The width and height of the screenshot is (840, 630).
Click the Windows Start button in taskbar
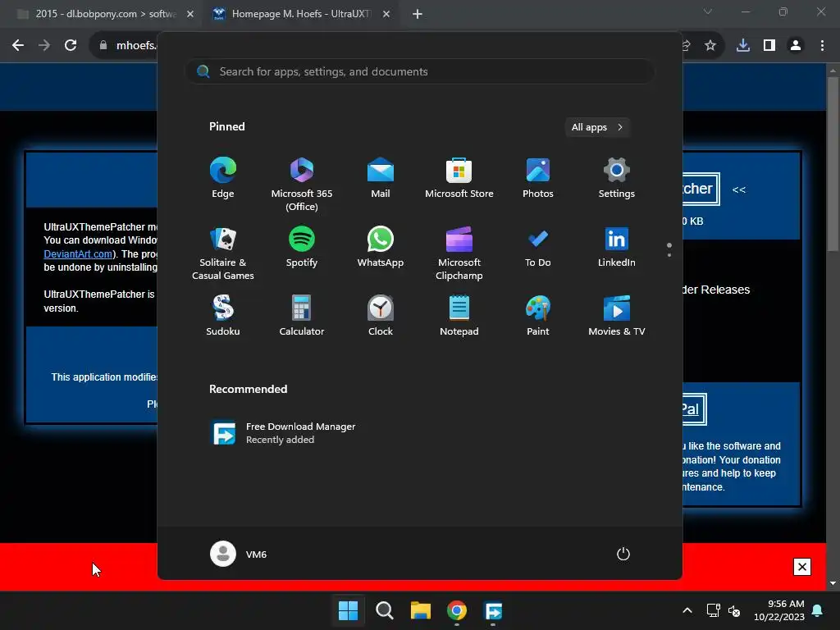click(x=348, y=610)
